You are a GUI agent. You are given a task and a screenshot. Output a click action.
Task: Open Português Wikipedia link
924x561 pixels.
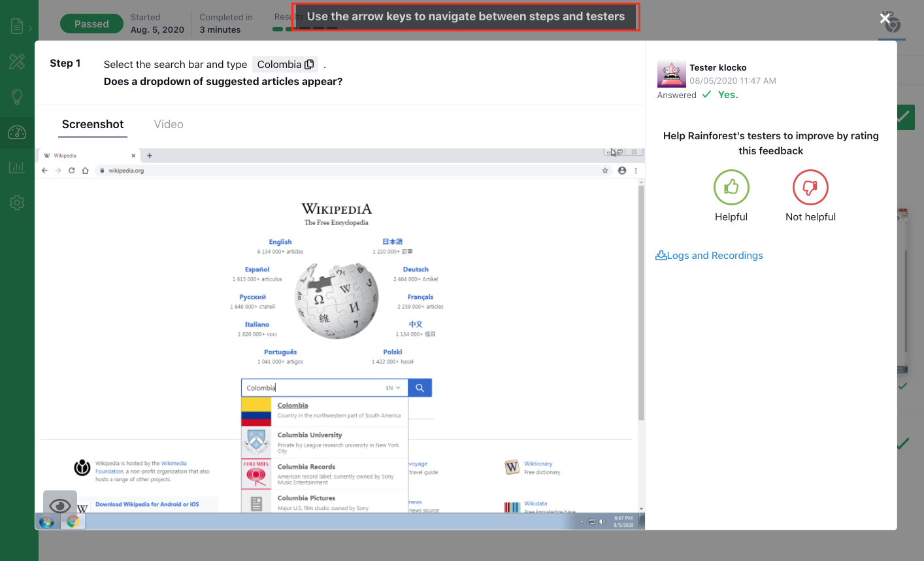tap(280, 352)
